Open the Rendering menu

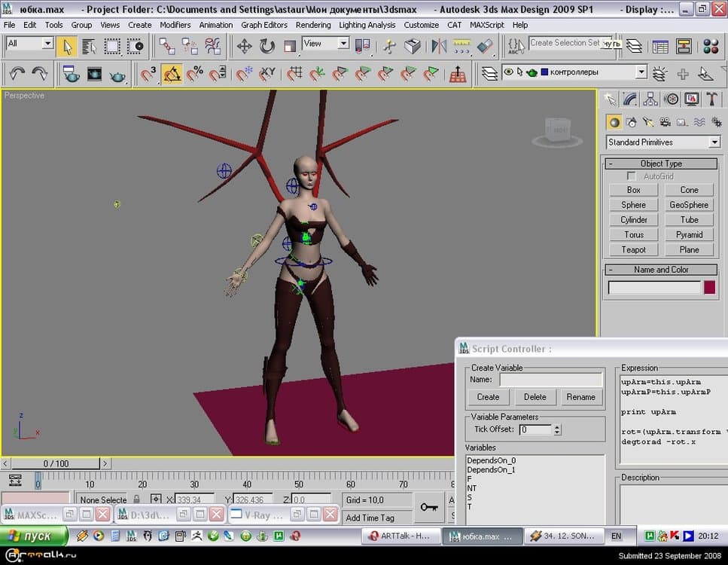click(313, 25)
